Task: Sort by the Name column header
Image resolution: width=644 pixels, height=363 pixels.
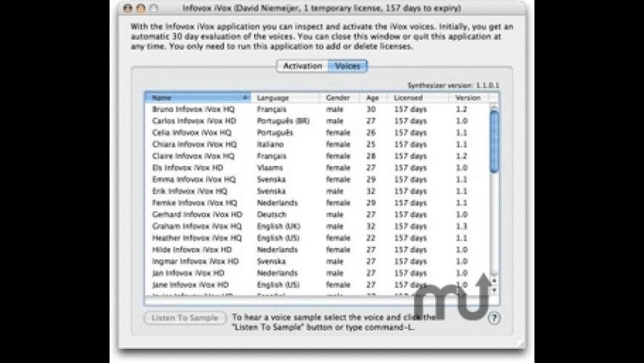Action: [x=198, y=98]
